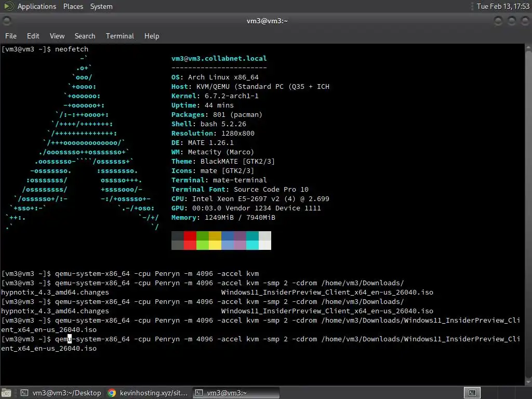Click the 'Shell: bash 5.2.26' line

click(x=209, y=124)
